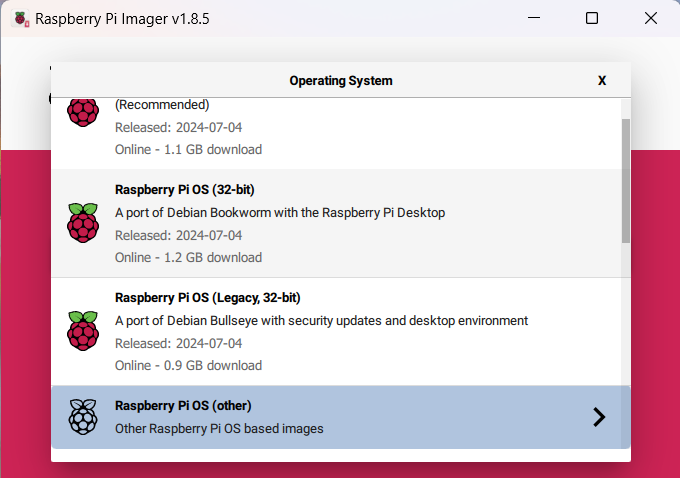
Task: Open Raspberry Pi OS (other) submenu title
Action: point(183,406)
